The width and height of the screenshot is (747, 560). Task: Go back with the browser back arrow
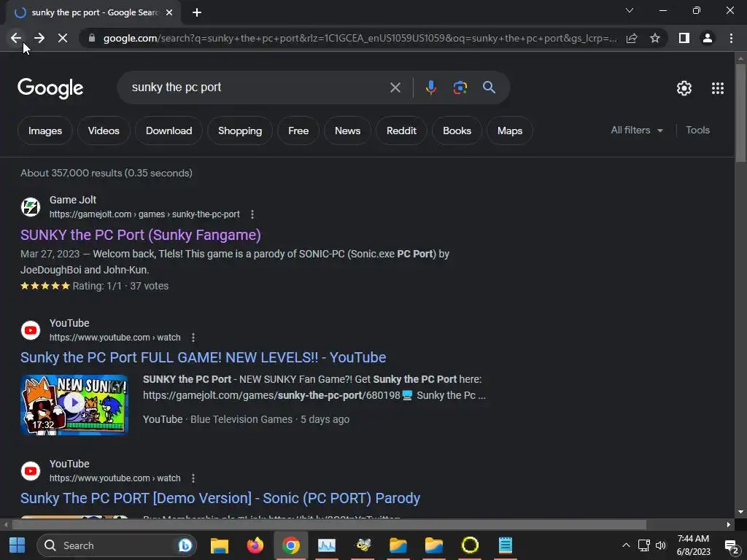(x=16, y=38)
